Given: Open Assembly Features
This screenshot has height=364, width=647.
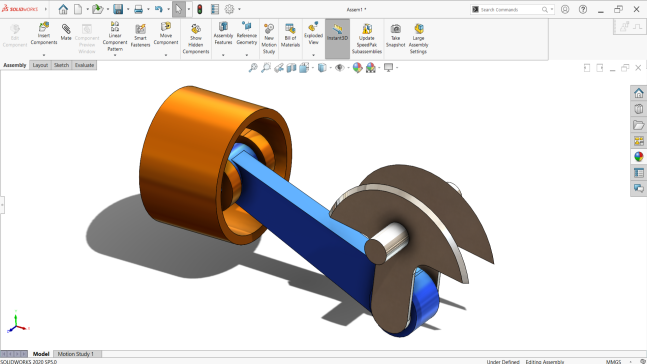Looking at the screenshot, I should coord(223,33).
